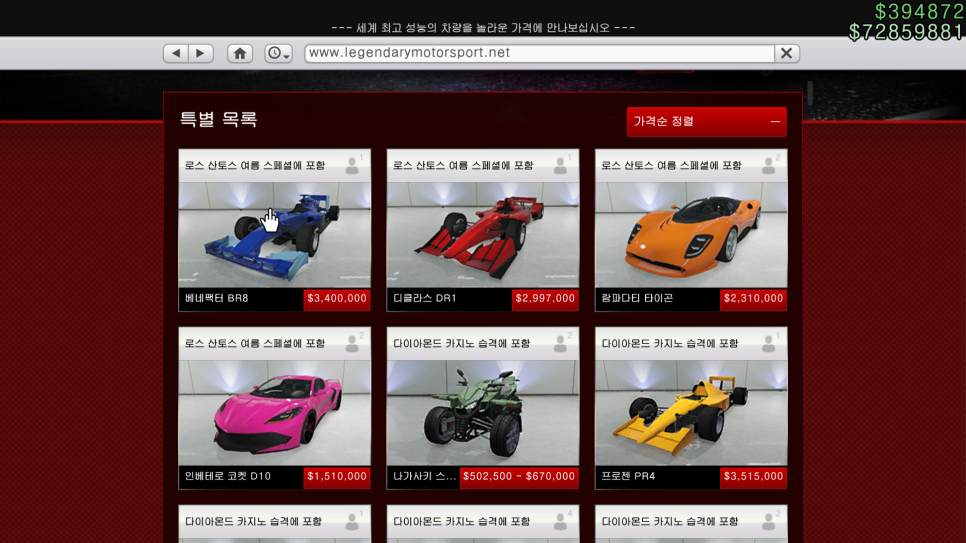Go back with the browser back arrow
Image resolution: width=966 pixels, height=543 pixels.
[176, 53]
